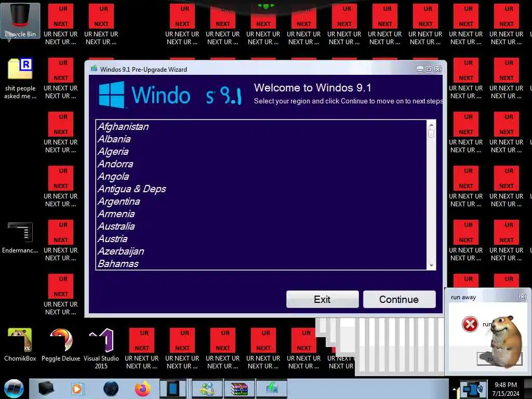
Task: Launch the media player taskbar icon
Action: 77,389
